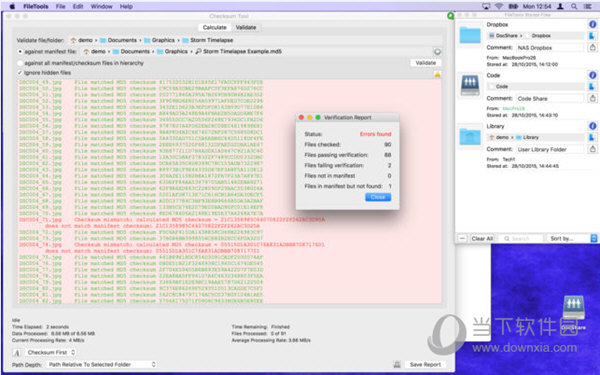Image resolution: width=600 pixels, height=375 pixels.
Task: Click the print icon beside Save Report
Action: click(x=397, y=364)
